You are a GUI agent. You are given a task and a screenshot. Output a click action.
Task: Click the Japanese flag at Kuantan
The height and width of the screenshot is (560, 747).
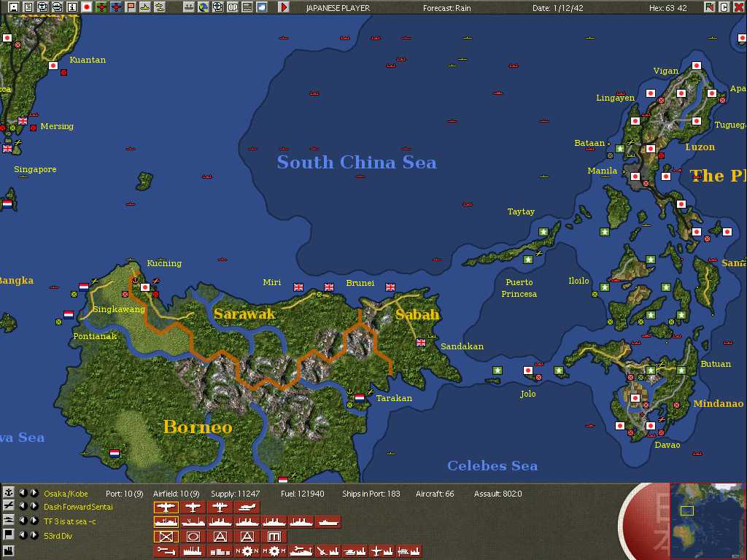tap(53, 66)
